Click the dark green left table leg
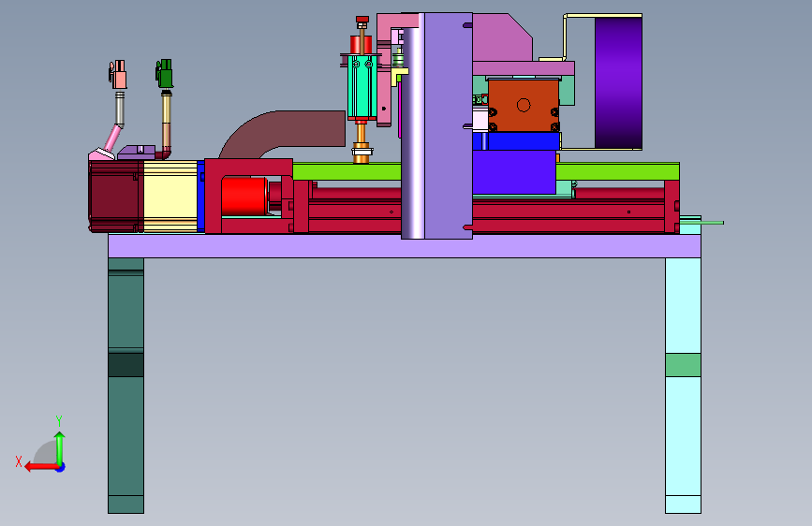The height and width of the screenshot is (526, 812). tap(125, 386)
